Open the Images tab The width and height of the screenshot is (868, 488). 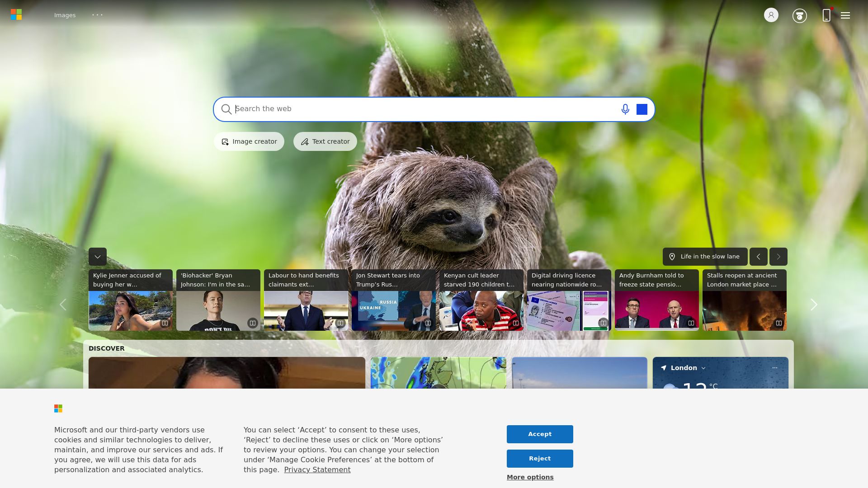click(x=65, y=15)
